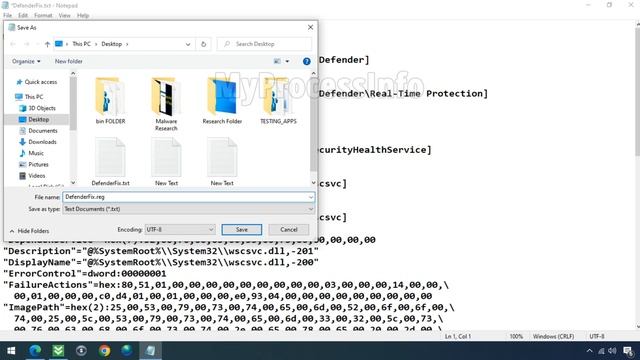Click the refresh button in address bar
Image resolution: width=640 pixels, height=360 pixels.
click(x=203, y=44)
